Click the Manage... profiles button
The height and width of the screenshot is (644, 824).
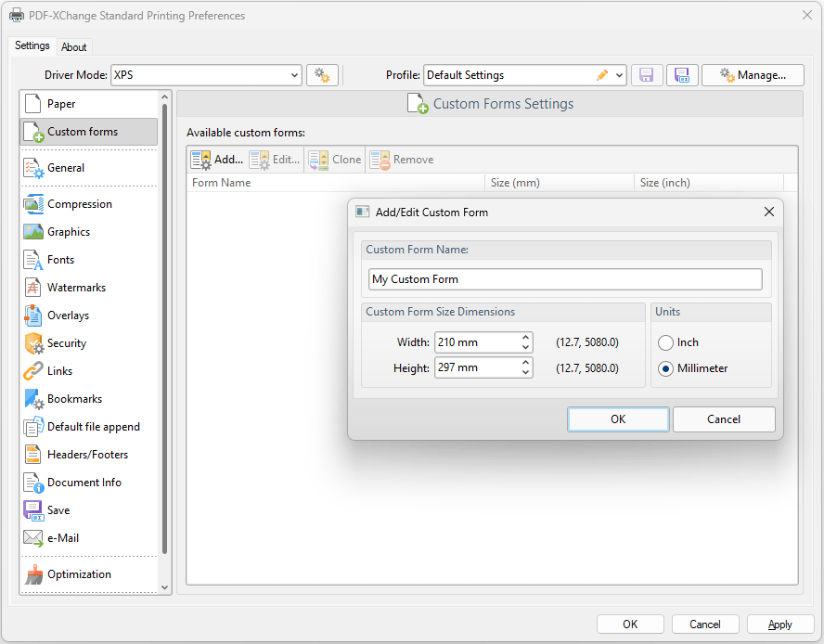click(x=753, y=75)
